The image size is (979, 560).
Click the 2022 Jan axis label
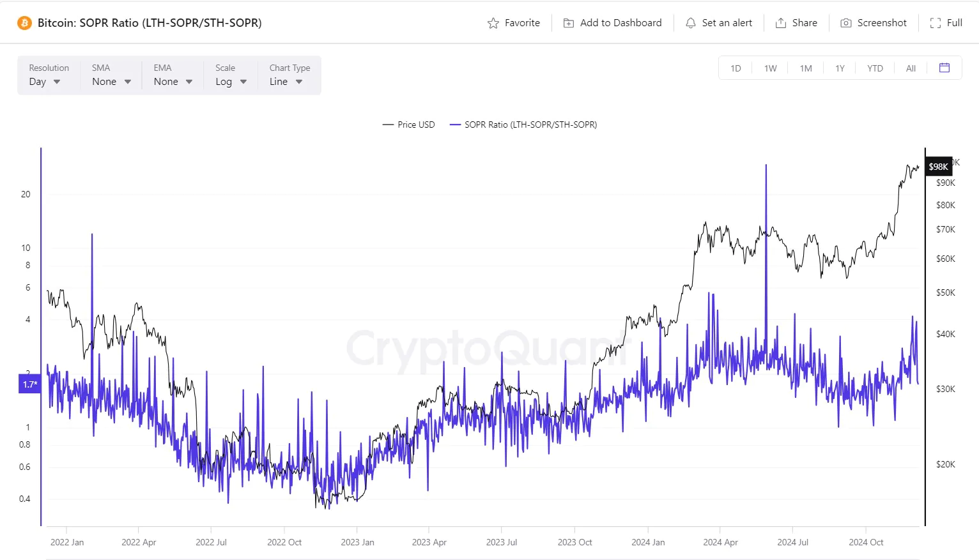67,542
